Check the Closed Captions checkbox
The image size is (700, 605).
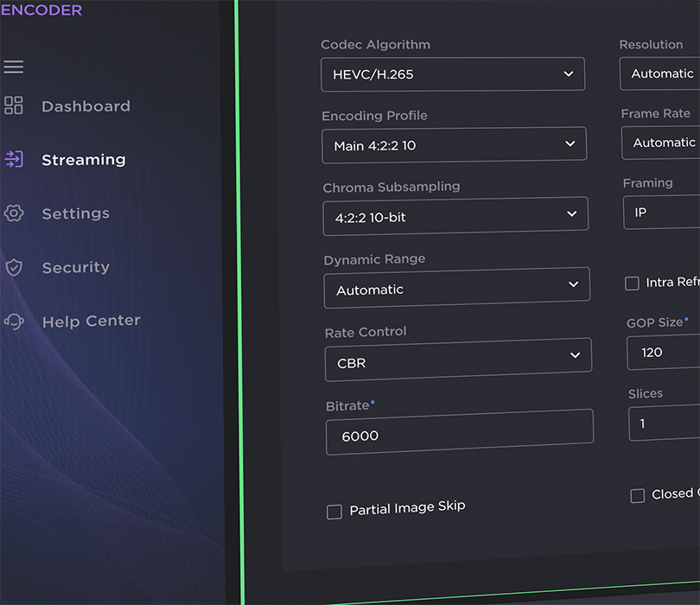(x=638, y=495)
